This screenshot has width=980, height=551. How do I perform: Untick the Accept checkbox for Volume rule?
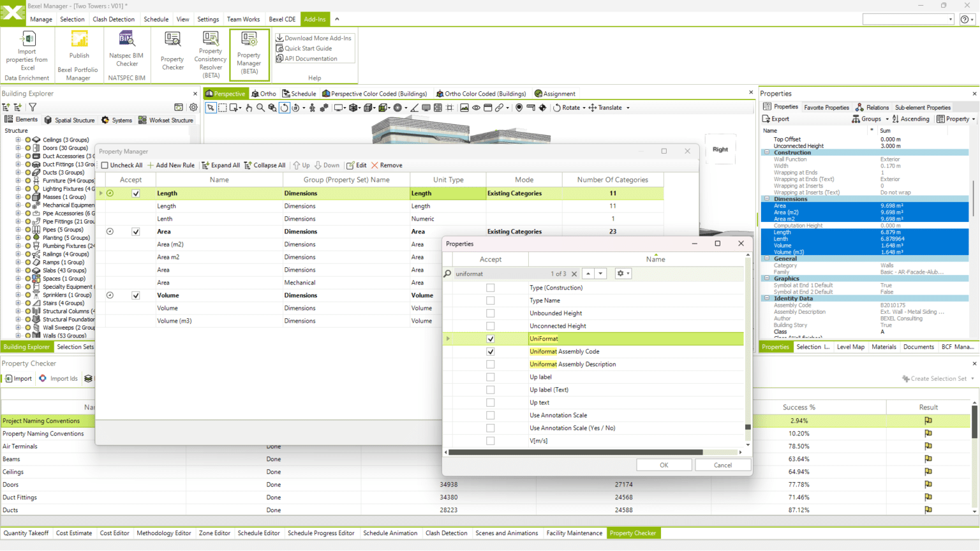click(136, 295)
